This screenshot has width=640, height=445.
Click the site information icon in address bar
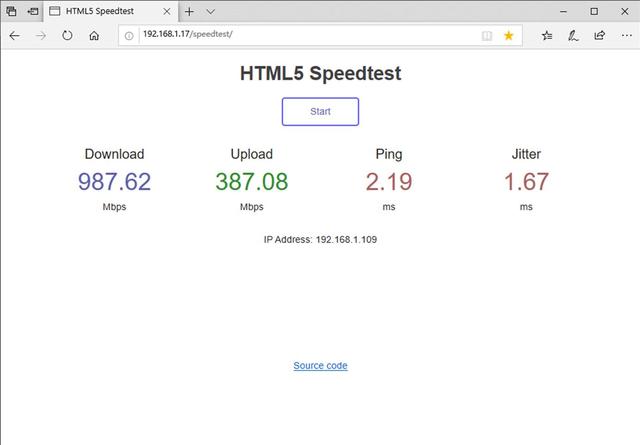pyautogui.click(x=129, y=35)
